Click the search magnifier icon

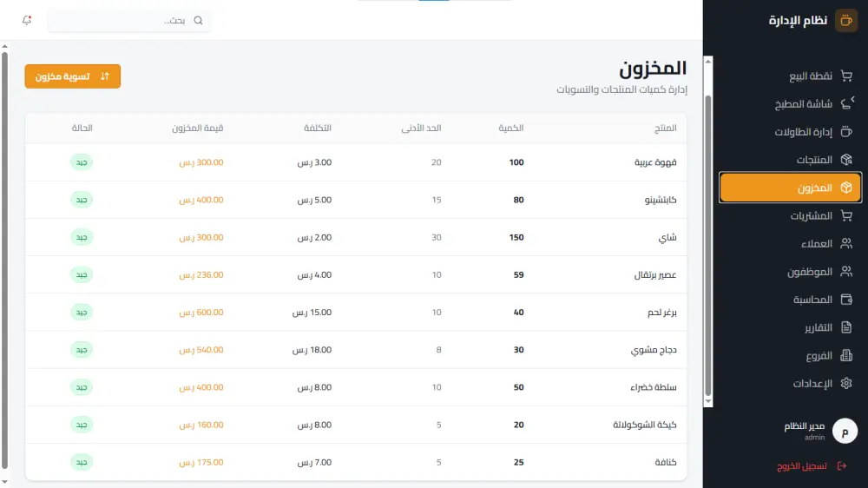pyautogui.click(x=198, y=21)
